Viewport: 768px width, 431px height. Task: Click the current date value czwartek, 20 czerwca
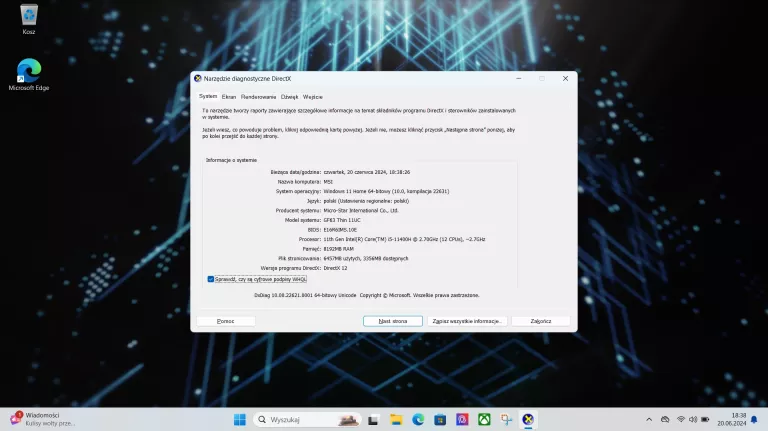tap(367, 172)
